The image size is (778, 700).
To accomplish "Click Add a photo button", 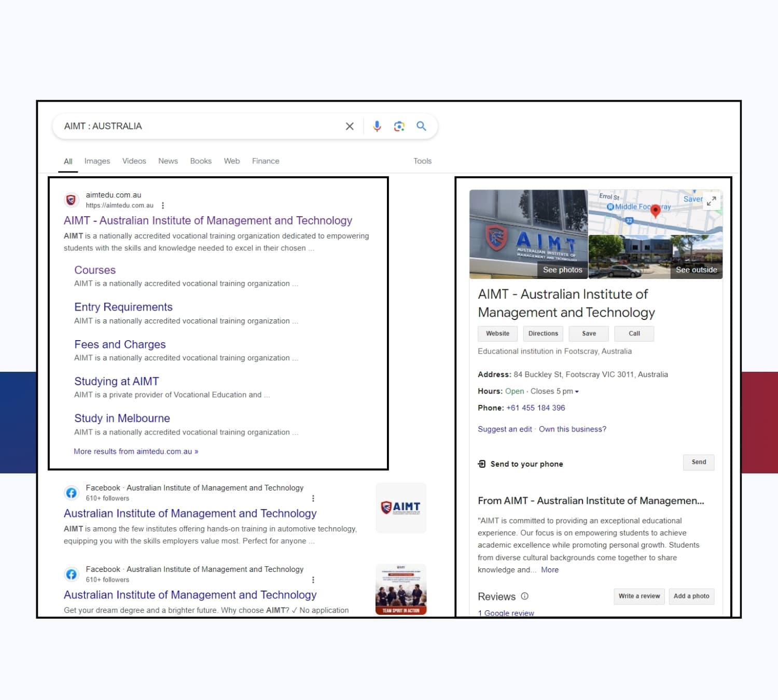I will 691,596.
